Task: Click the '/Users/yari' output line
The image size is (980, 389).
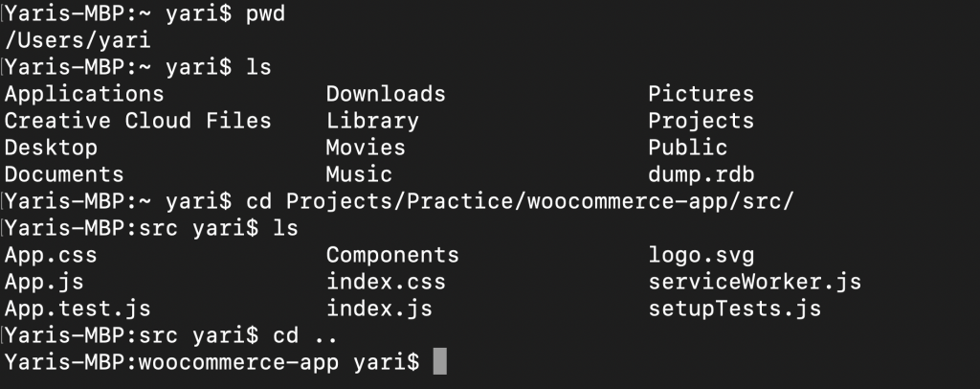Action: click(x=78, y=40)
